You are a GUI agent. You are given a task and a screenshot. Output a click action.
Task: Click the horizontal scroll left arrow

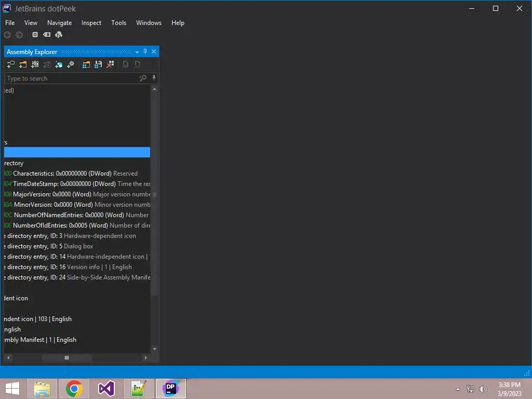8,357
